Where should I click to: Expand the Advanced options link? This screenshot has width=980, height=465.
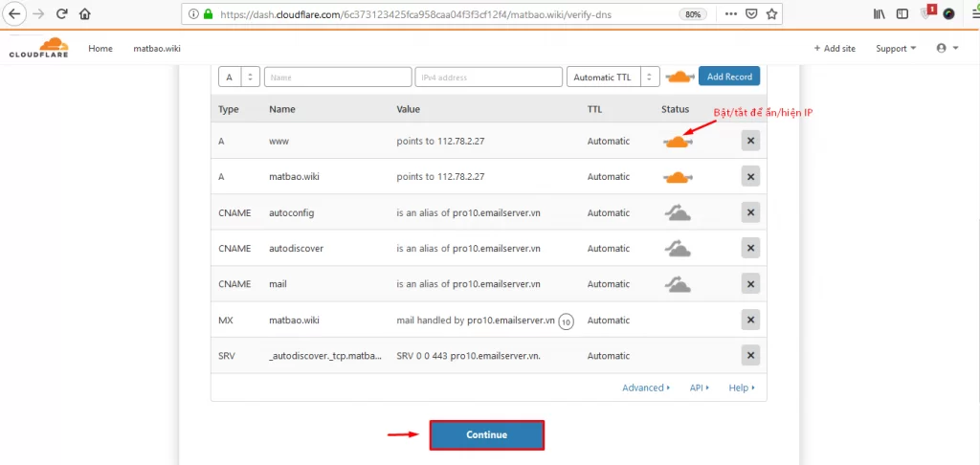click(646, 387)
